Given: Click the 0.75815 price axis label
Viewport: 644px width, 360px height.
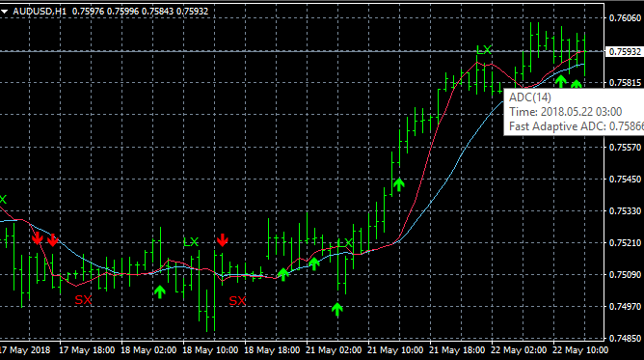Looking at the screenshot, I should pyautogui.click(x=625, y=83).
